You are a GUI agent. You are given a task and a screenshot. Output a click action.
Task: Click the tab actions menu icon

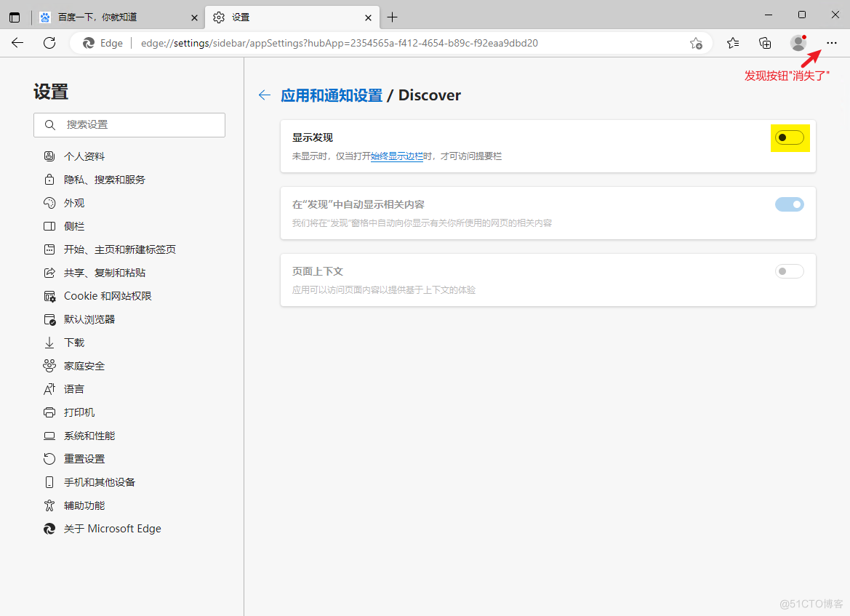[x=15, y=17]
